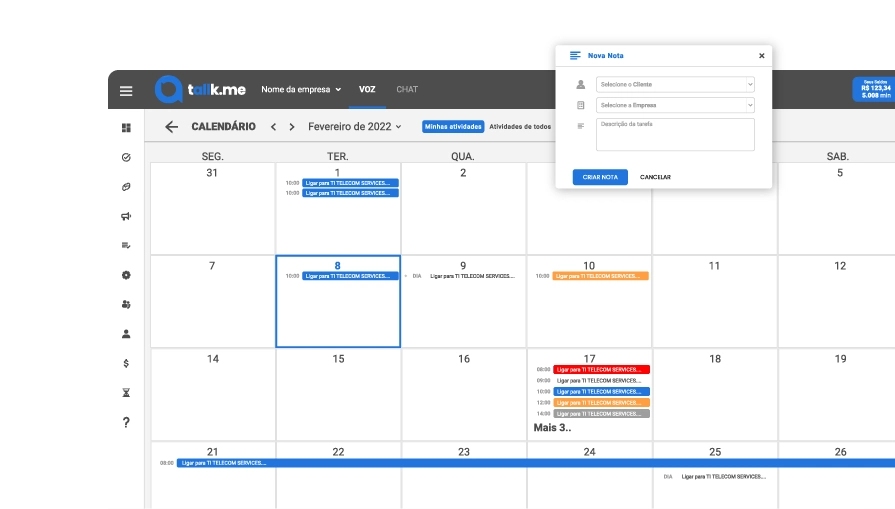Click the tallk.me logo
The height and width of the screenshot is (509, 895).
pos(200,90)
